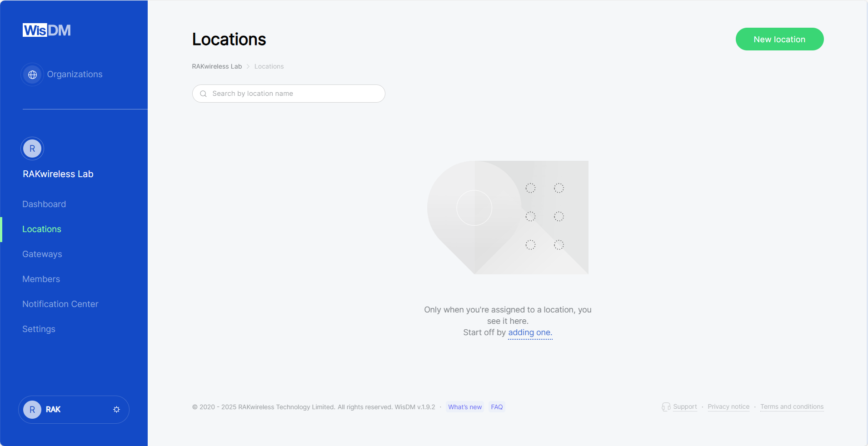Click the RAK user avatar circle
This screenshot has width=868, height=446.
32,410
